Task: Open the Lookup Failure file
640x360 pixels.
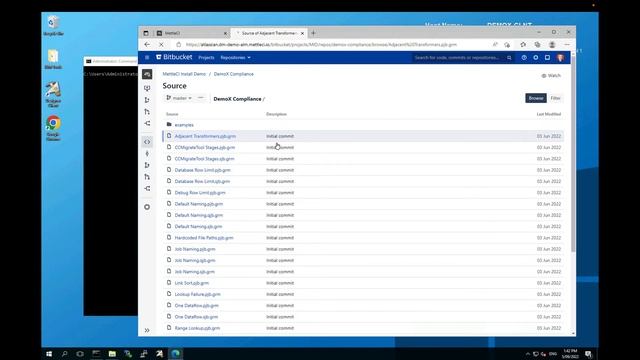Action: click(198, 294)
